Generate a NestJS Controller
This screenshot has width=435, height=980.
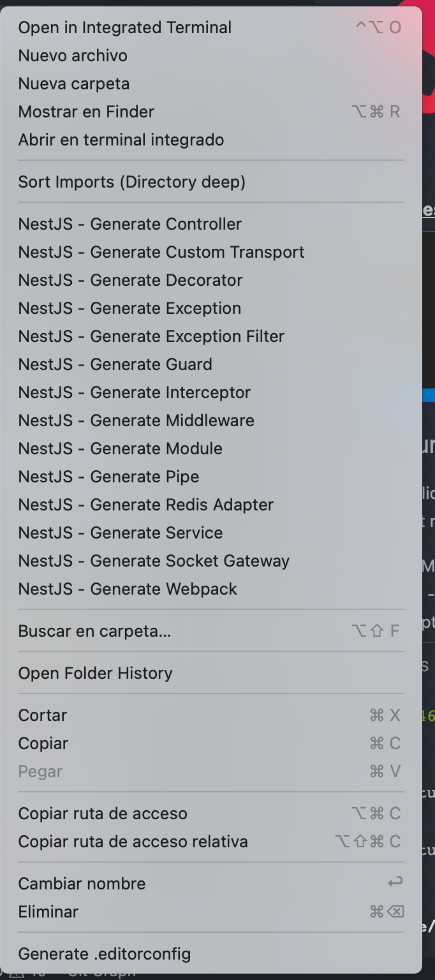coord(131,223)
